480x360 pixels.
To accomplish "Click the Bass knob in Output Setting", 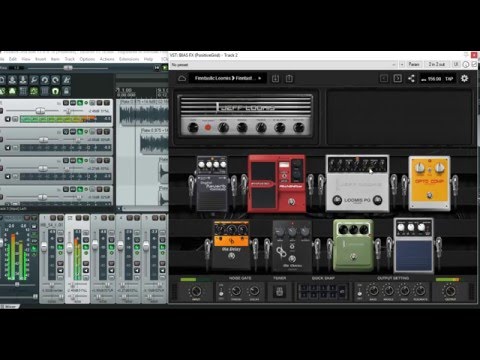I will click(x=373, y=291).
